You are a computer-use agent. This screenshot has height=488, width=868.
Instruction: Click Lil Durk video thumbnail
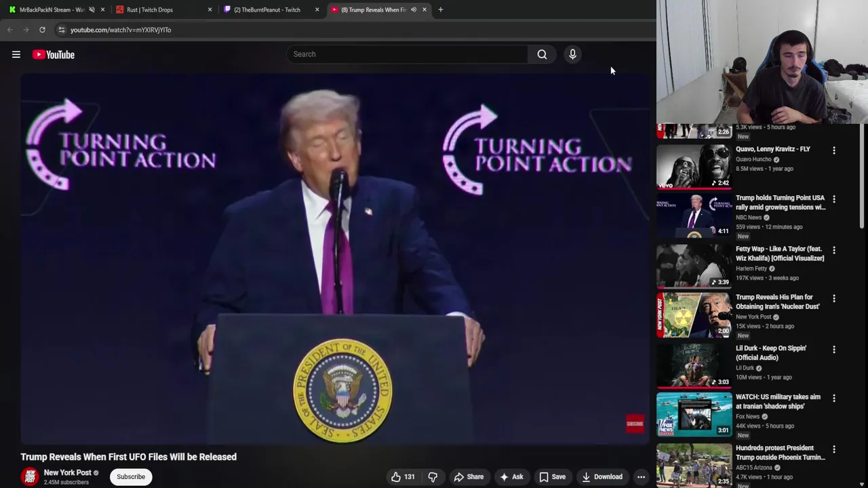[694, 365]
